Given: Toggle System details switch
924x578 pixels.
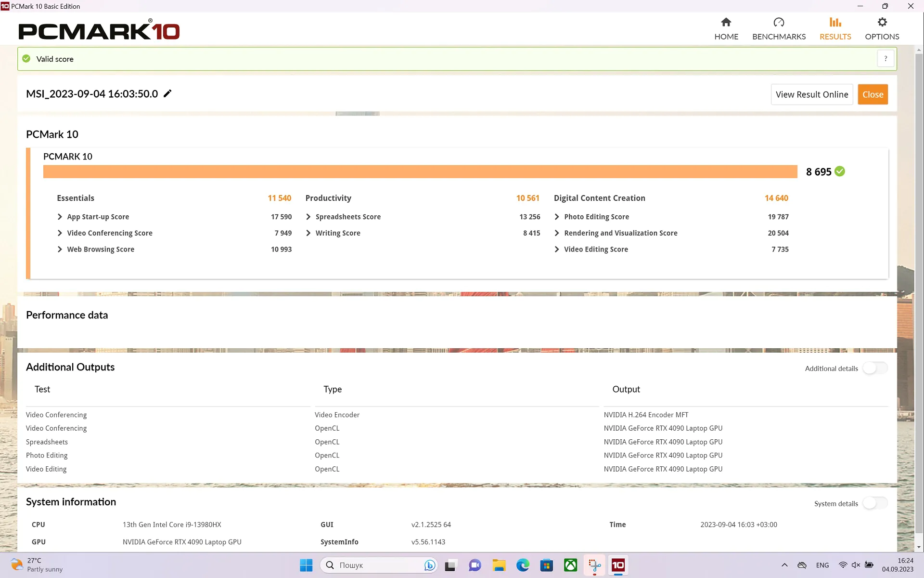Looking at the screenshot, I should (874, 503).
